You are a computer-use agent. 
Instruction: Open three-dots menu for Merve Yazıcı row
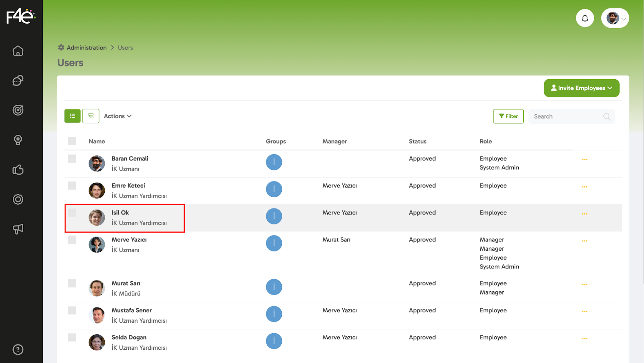(584, 241)
